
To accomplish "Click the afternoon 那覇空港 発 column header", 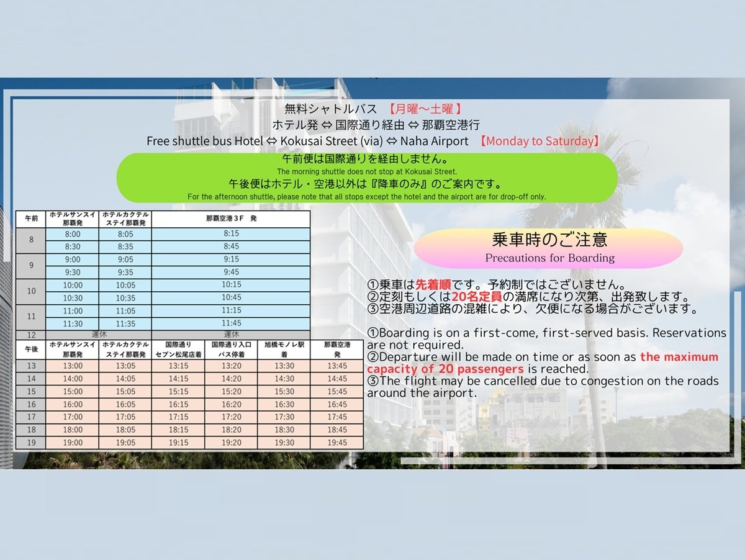I will (x=337, y=349).
